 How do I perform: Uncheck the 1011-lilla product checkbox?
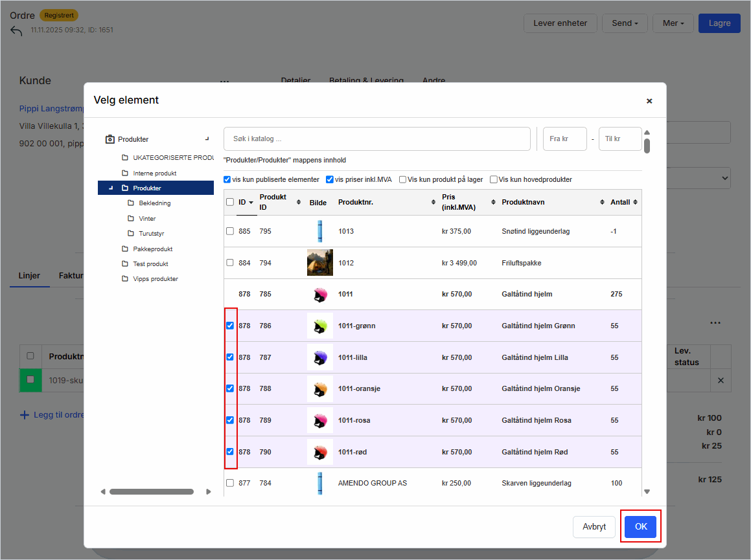230,357
